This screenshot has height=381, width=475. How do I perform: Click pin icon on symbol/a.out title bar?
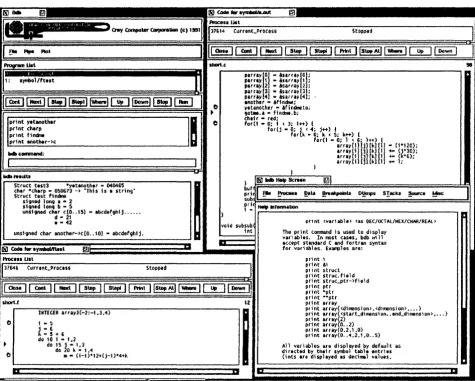[292, 13]
